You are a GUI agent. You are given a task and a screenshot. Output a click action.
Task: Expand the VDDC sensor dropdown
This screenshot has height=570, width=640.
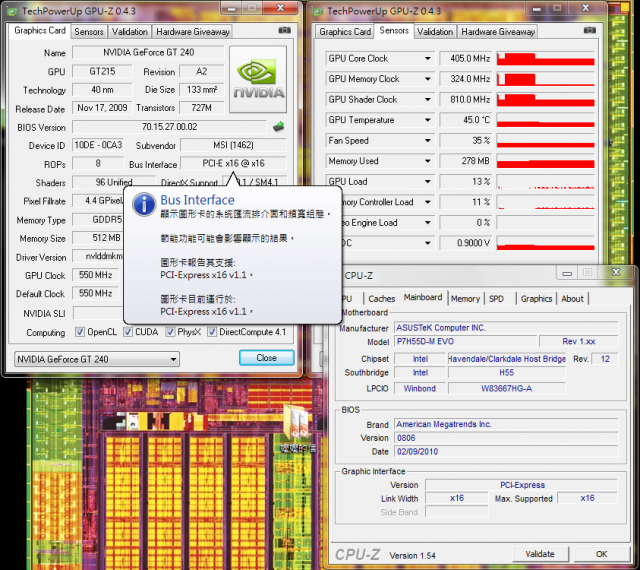tap(427, 243)
